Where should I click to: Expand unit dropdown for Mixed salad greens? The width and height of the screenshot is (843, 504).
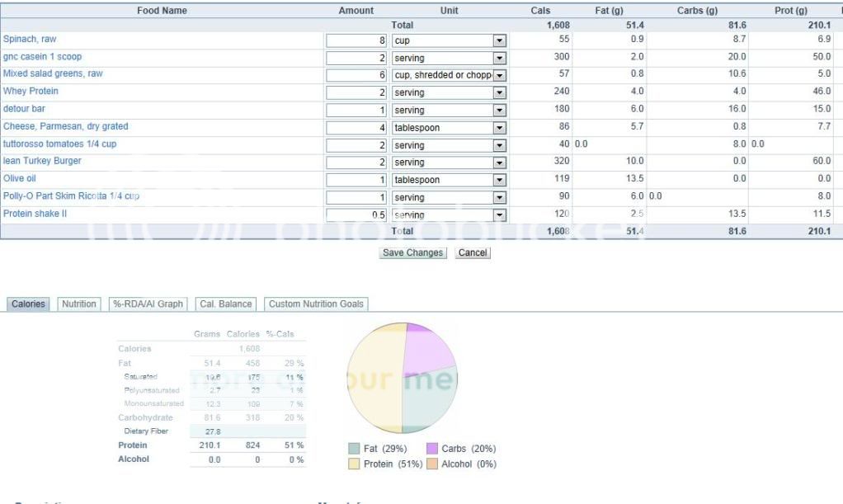point(498,75)
